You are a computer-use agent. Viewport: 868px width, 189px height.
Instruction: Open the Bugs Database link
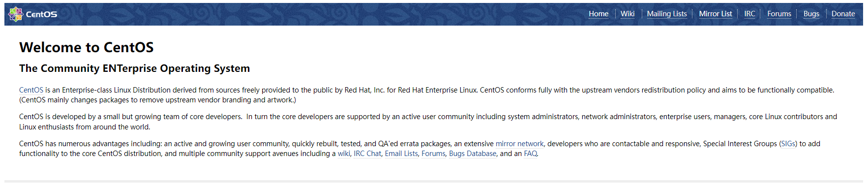click(473, 154)
